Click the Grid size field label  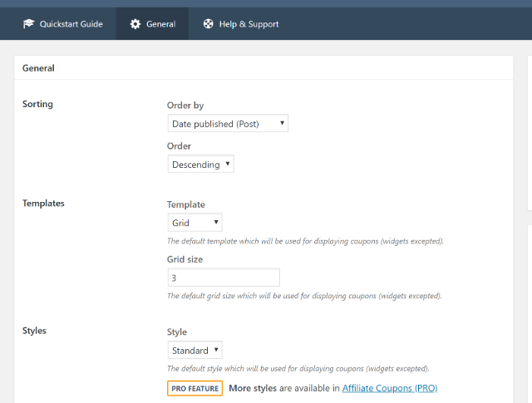[185, 259]
